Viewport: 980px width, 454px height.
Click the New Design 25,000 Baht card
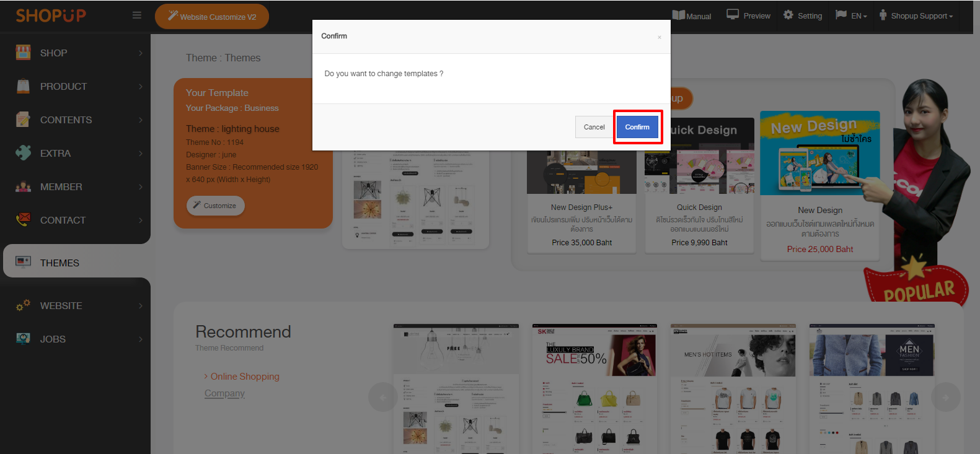[820, 186]
